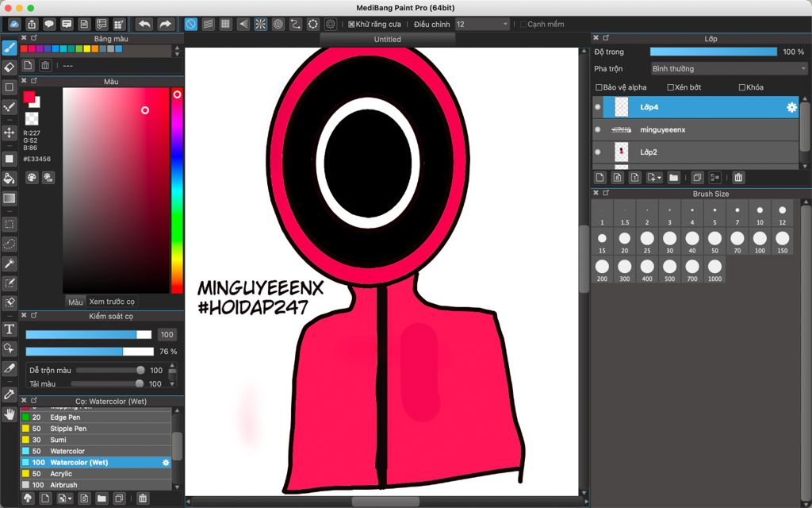Screen dimensions: 812x508
Task: Click the brush size value field 100
Action: pos(167,335)
